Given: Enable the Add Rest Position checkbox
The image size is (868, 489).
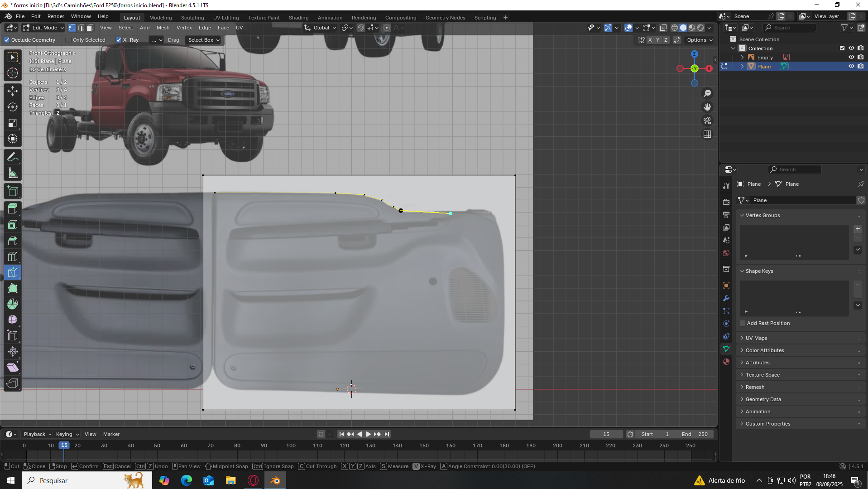Looking at the screenshot, I should pos(743,323).
